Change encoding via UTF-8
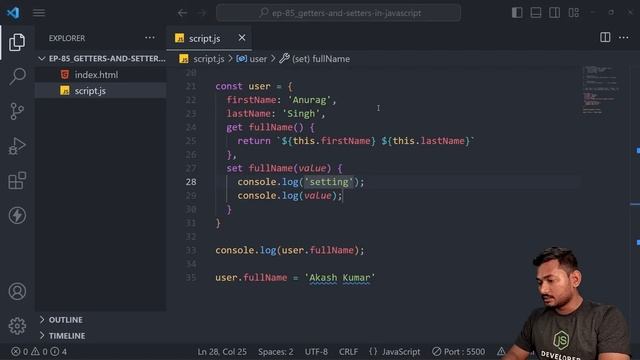 coord(316,351)
